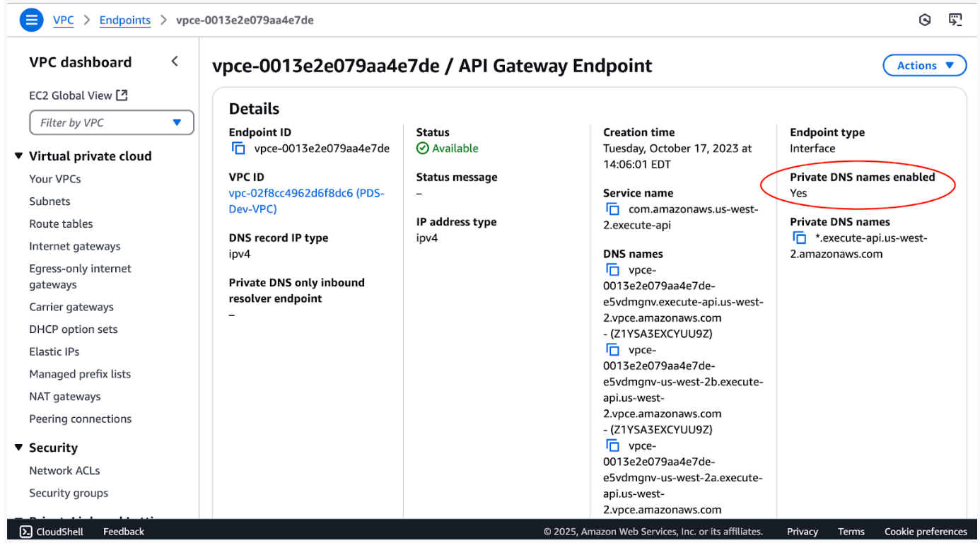Open Cookie preferences in footer

(x=926, y=532)
